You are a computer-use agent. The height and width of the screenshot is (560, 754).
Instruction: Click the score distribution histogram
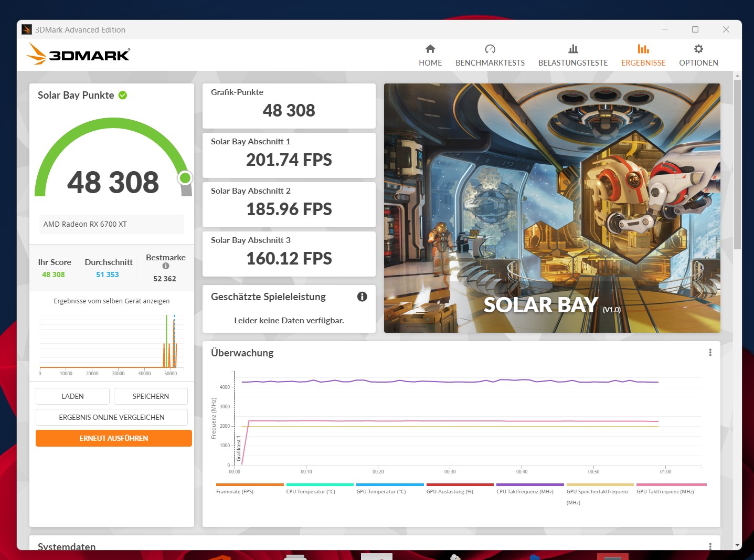tap(111, 345)
